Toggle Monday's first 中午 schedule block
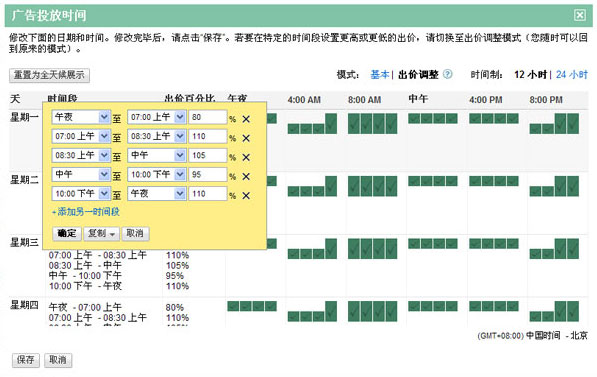The image size is (597, 377). [x=414, y=118]
